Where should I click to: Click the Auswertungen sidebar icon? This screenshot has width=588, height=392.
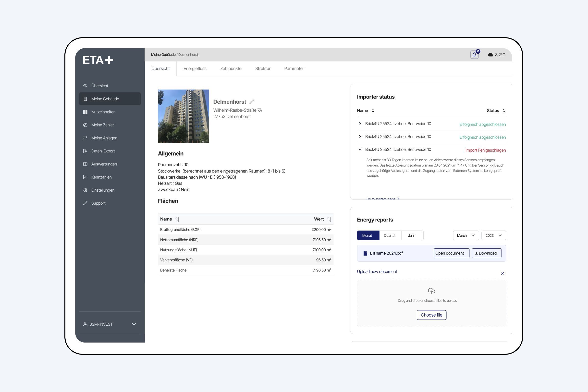[86, 164]
